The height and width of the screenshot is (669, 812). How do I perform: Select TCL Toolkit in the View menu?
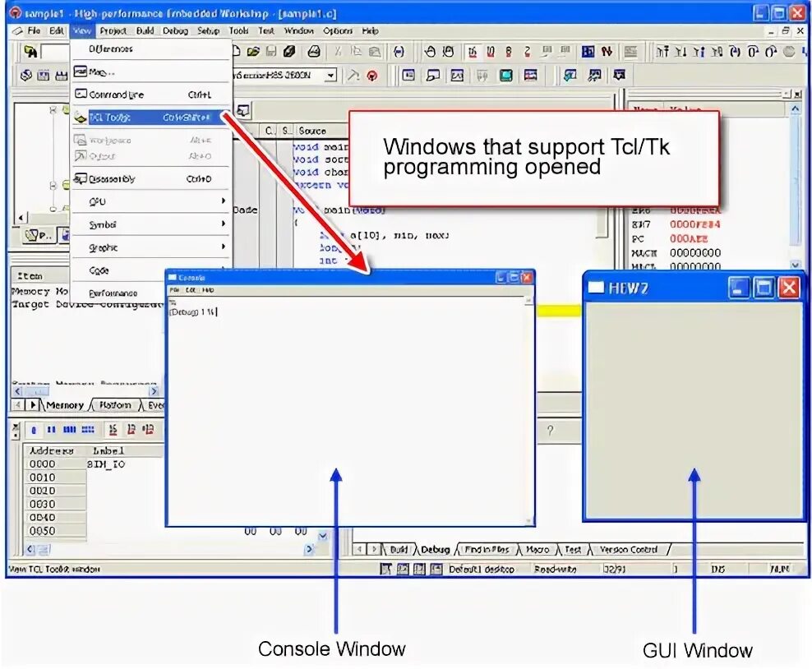(x=150, y=118)
